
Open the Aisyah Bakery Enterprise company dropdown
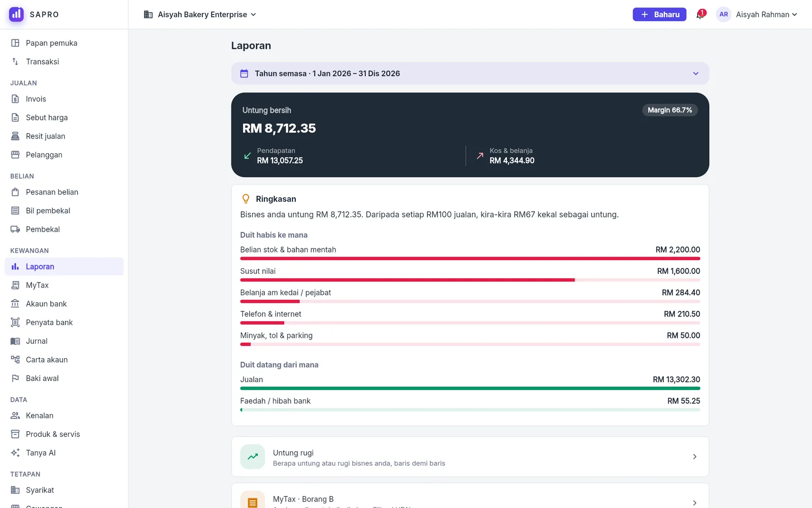[x=200, y=14]
